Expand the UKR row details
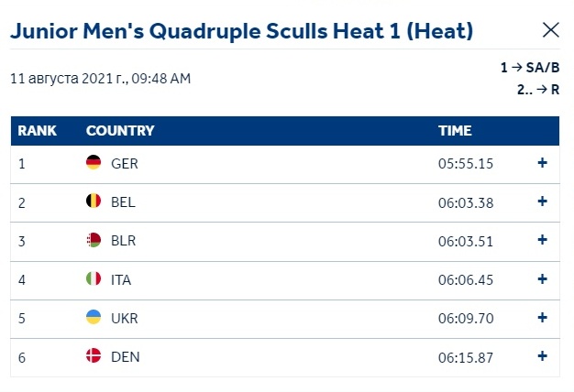The width and height of the screenshot is (574, 392). [x=542, y=318]
